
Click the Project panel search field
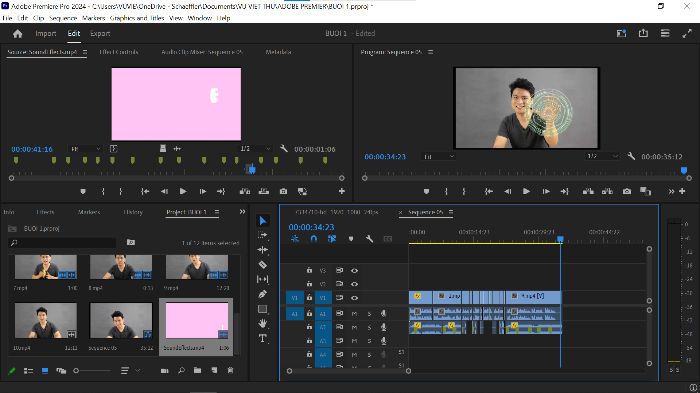tap(62, 242)
